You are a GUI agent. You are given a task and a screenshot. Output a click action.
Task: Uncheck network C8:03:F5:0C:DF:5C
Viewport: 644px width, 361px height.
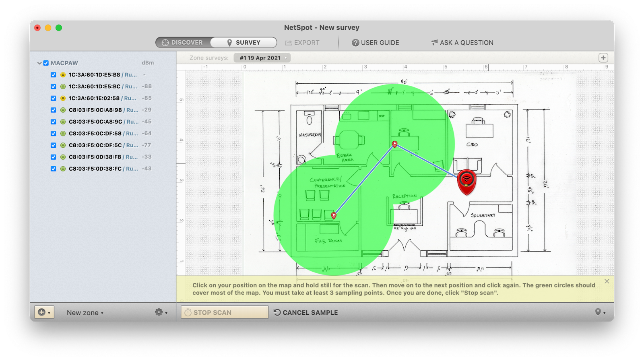pyautogui.click(x=53, y=145)
